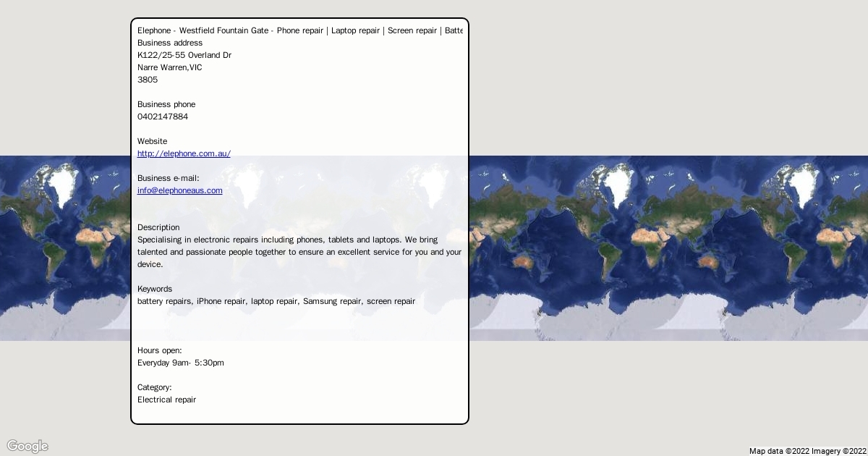868x456 pixels.
Task: Open the http://elephone.com.au/ website link
Action: (184, 153)
